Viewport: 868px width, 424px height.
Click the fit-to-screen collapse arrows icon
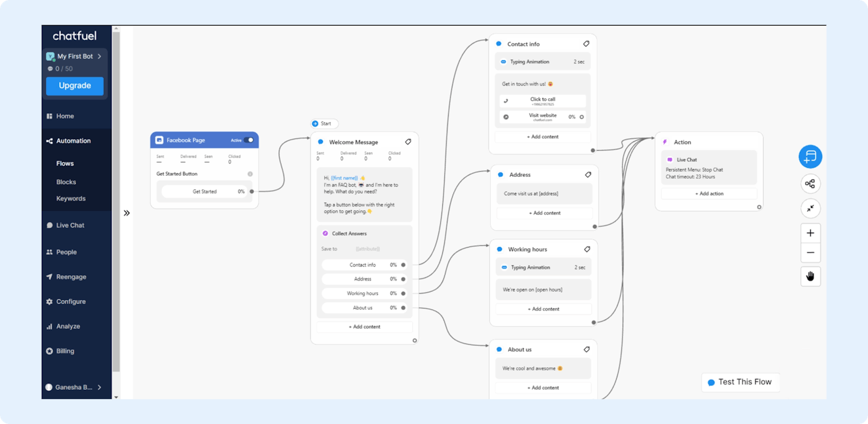coord(810,208)
